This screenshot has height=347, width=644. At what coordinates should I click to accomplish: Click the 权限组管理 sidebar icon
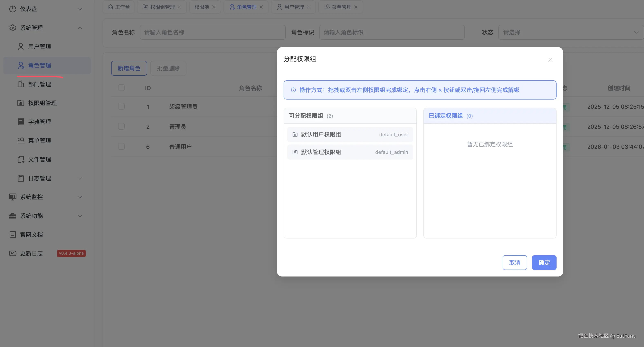click(21, 103)
